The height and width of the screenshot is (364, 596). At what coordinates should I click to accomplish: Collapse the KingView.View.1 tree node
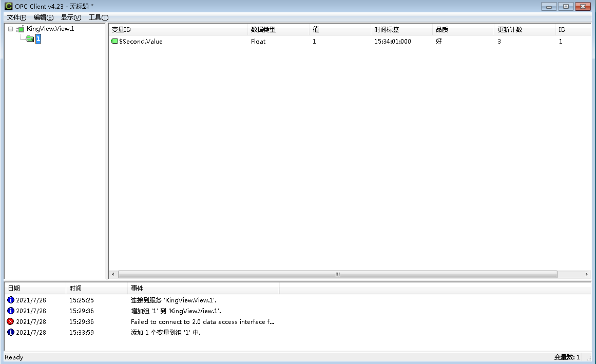[x=10, y=29]
